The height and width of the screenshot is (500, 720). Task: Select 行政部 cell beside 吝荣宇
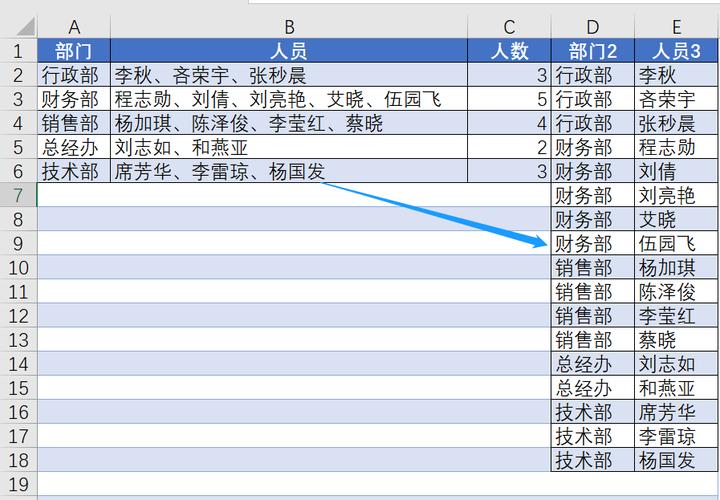pyautogui.click(x=592, y=99)
